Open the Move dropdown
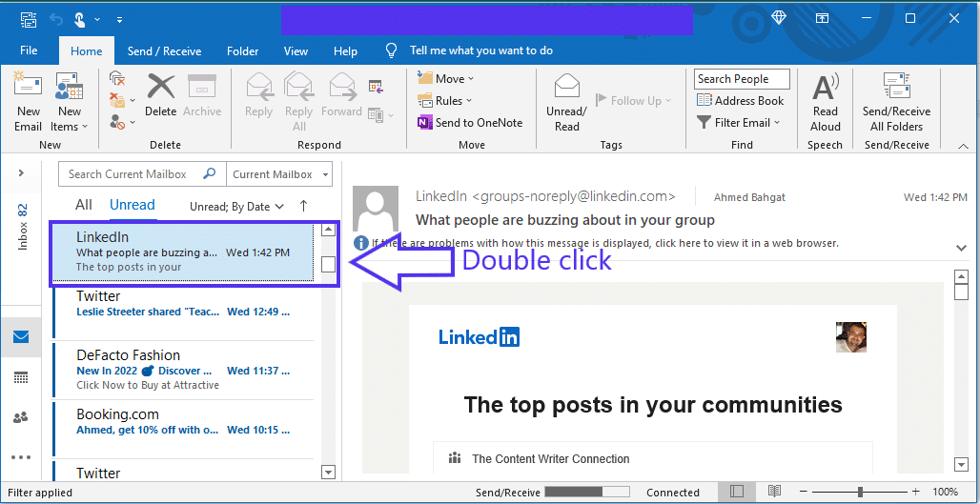This screenshot has height=504, width=980. (445, 79)
